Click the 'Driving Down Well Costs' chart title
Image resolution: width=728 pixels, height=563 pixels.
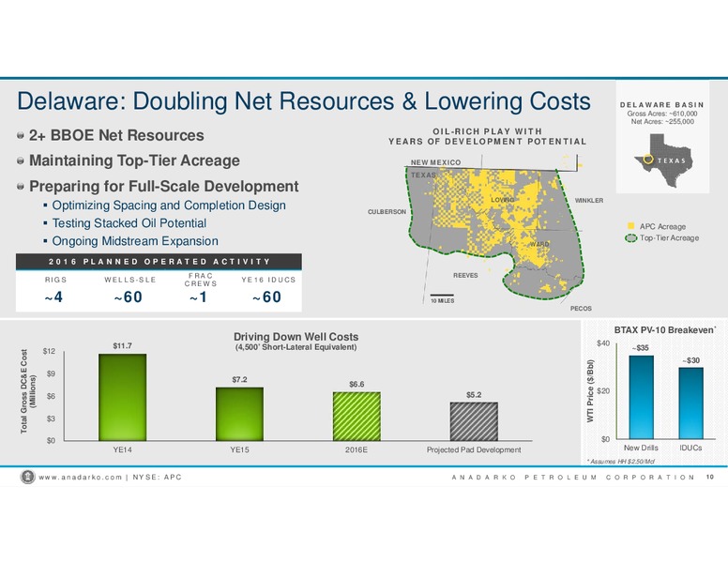click(x=296, y=336)
